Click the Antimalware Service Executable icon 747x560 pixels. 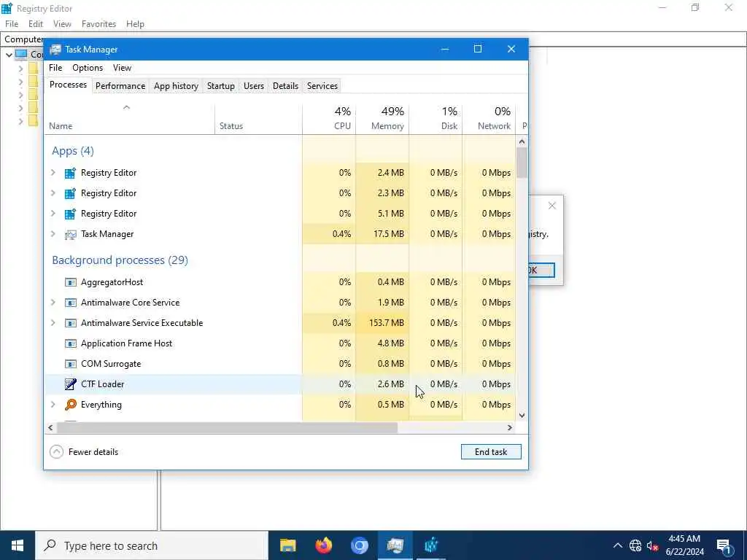click(x=71, y=323)
